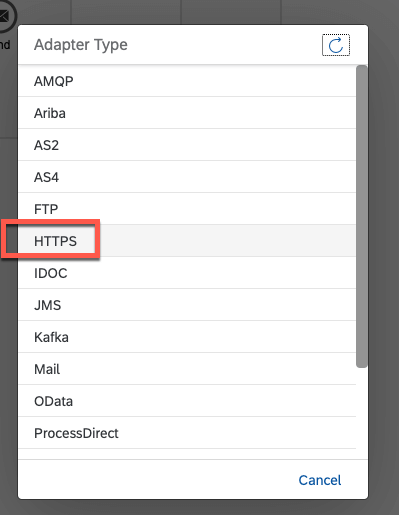Choose ProcessDirect adapter type
This screenshot has height=515, width=399.
tap(187, 433)
